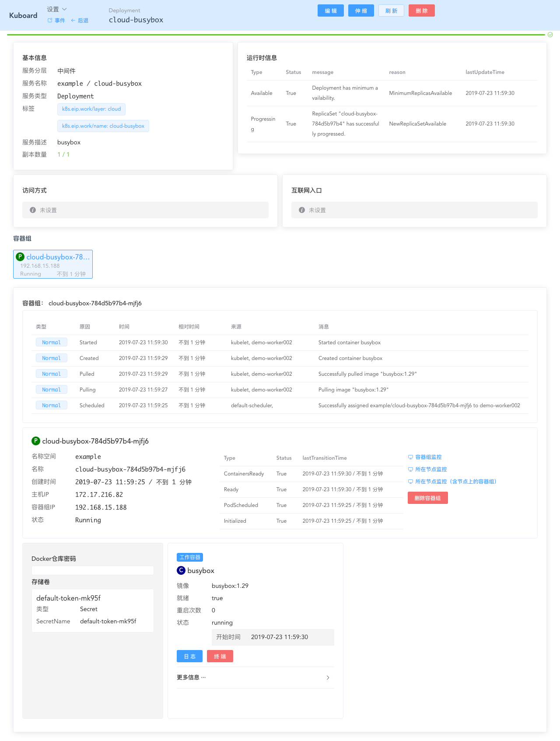The width and height of the screenshot is (560, 741).
Task: Click the default-token-mk95f volume card title
Action: tap(69, 598)
